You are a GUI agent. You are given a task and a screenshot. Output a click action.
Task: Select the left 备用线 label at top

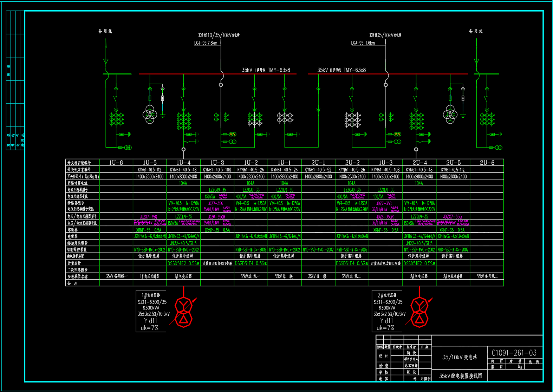pos(105,31)
